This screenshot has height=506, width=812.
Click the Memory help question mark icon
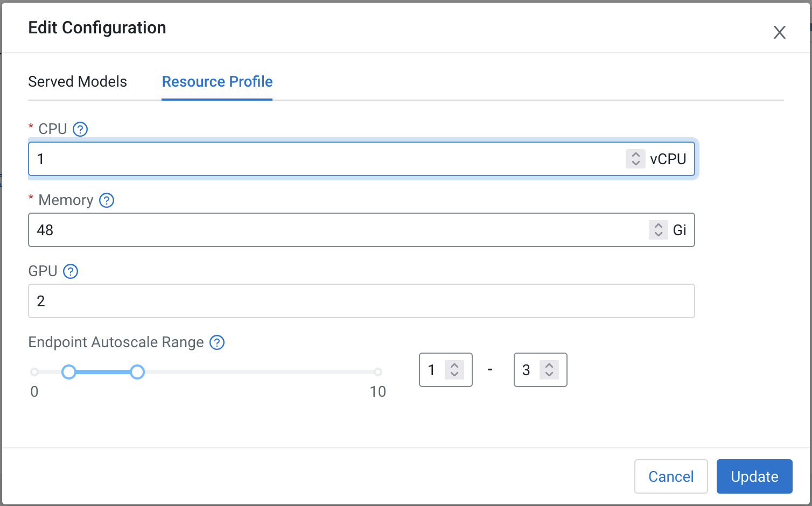click(x=107, y=200)
